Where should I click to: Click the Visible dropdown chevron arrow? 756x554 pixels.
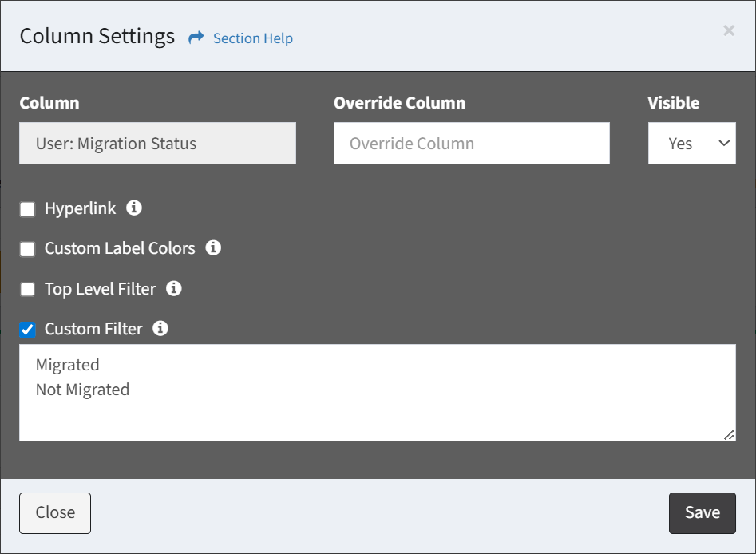(724, 143)
